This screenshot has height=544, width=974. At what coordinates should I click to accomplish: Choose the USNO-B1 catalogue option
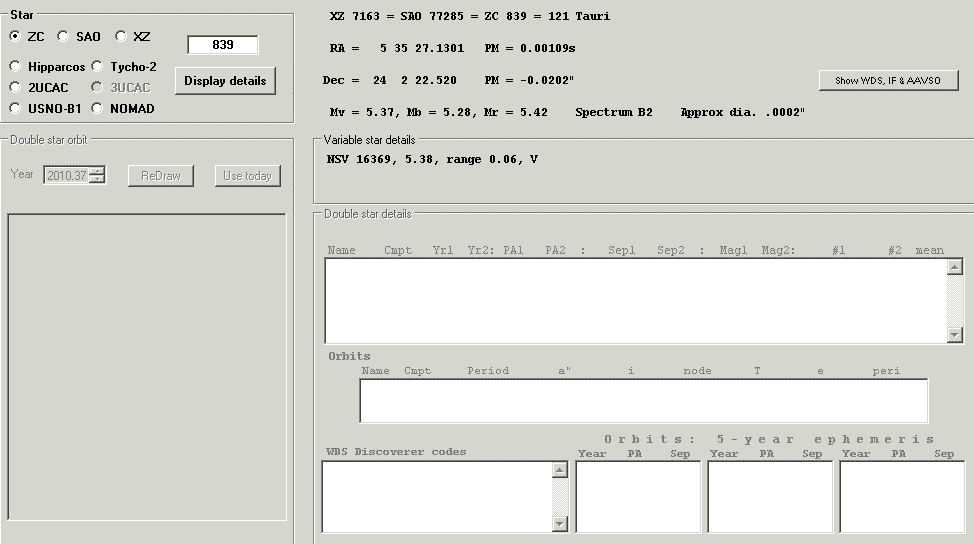tap(15, 108)
